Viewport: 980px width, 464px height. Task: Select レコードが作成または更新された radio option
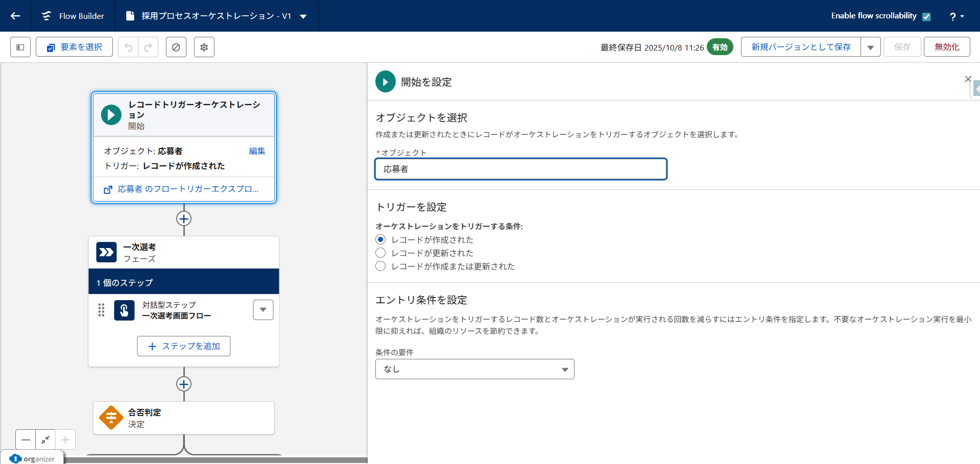pos(380,266)
